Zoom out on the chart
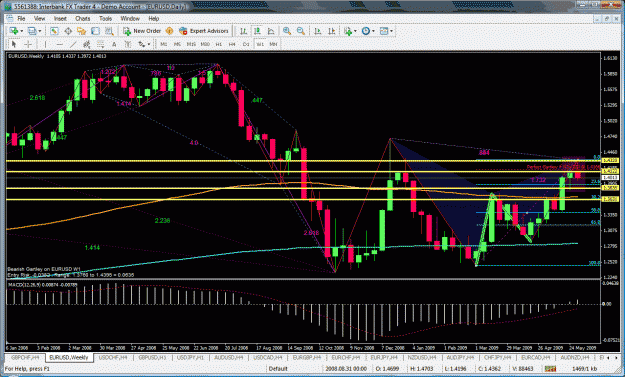Image resolution: width=625 pixels, height=377 pixels. click(301, 31)
